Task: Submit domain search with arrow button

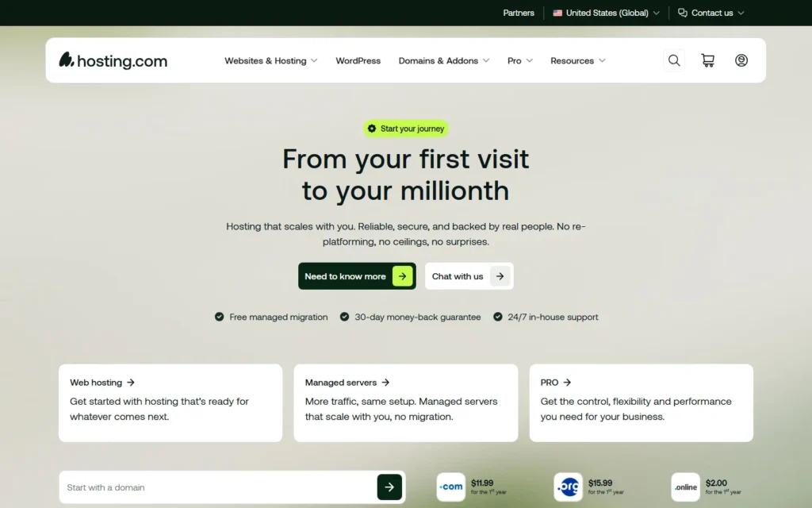Action: 389,487
